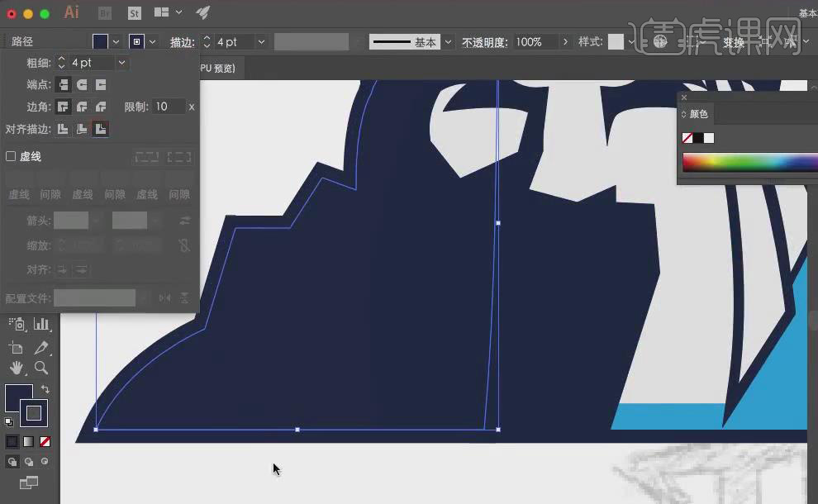This screenshot has width=818, height=504.
Task: Set None for fill or stroke in toolbar
Action: [x=45, y=442]
